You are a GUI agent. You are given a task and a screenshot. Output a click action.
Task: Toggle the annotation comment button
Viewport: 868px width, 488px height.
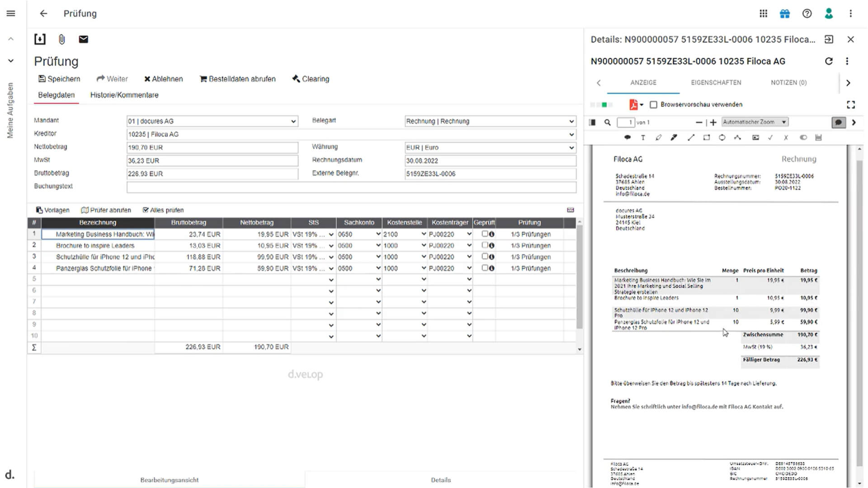click(x=839, y=122)
